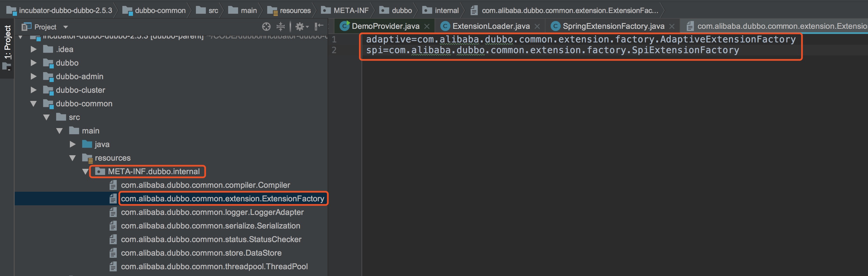
Task: Open com.alibaba.dubbo.common.threadpool.ThreadPool file
Action: pos(214,267)
